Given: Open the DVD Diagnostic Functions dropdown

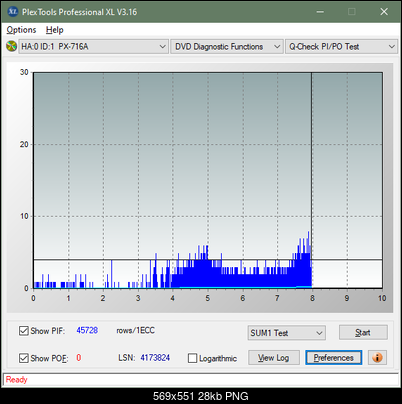Looking at the screenshot, I should tap(227, 46).
